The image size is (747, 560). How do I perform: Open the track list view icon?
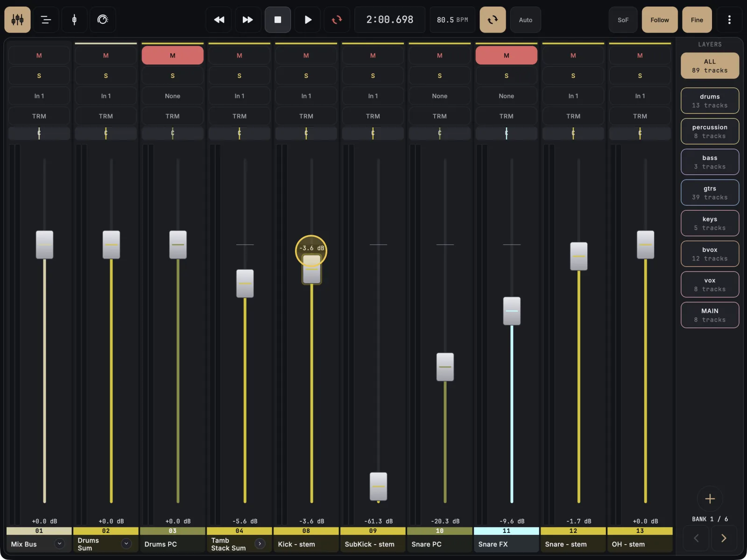46,20
